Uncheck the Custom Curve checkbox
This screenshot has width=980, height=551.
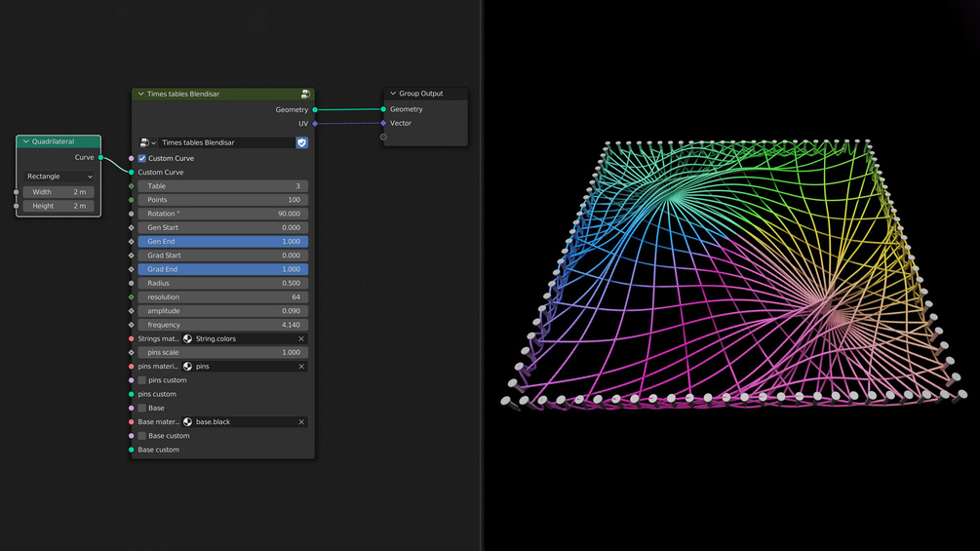pos(141,158)
